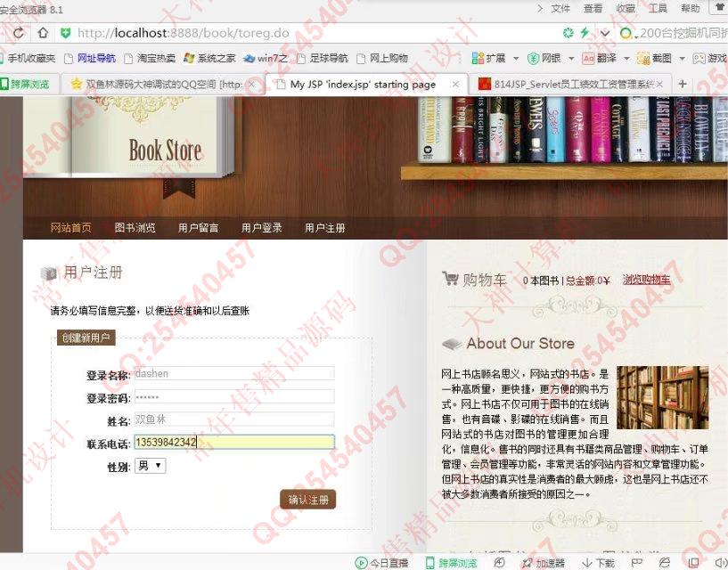Switch to the 814JSP_Servlet tab
This screenshot has height=570, width=728.
point(570,84)
